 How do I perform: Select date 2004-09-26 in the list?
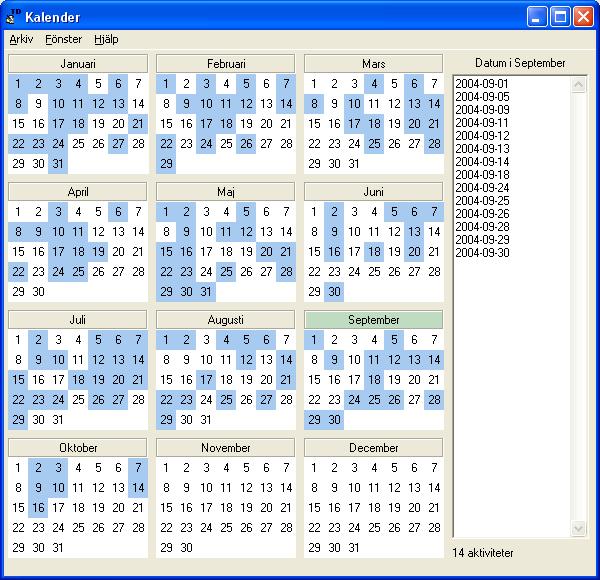tap(482, 213)
